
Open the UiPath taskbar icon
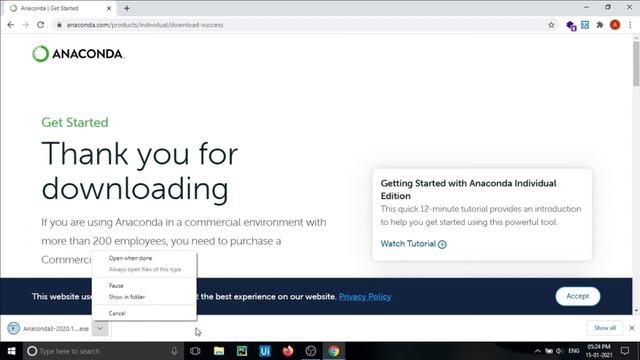coord(265,351)
